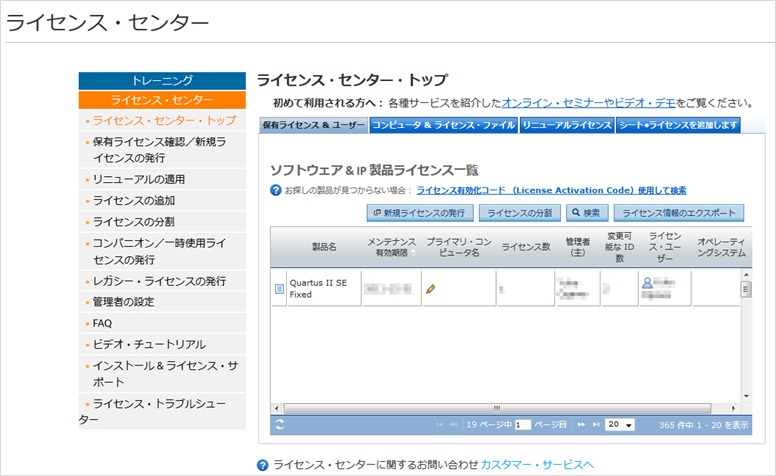Select the 保有ライセンス & ユーザー tab

[x=314, y=125]
